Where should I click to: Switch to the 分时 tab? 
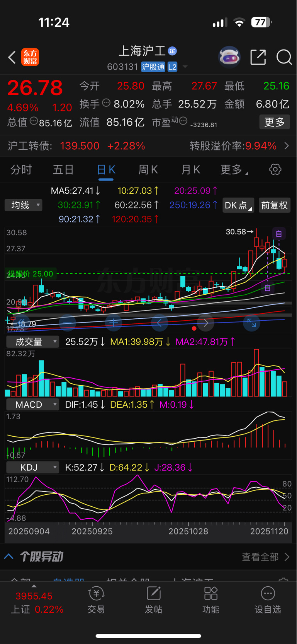click(x=21, y=169)
